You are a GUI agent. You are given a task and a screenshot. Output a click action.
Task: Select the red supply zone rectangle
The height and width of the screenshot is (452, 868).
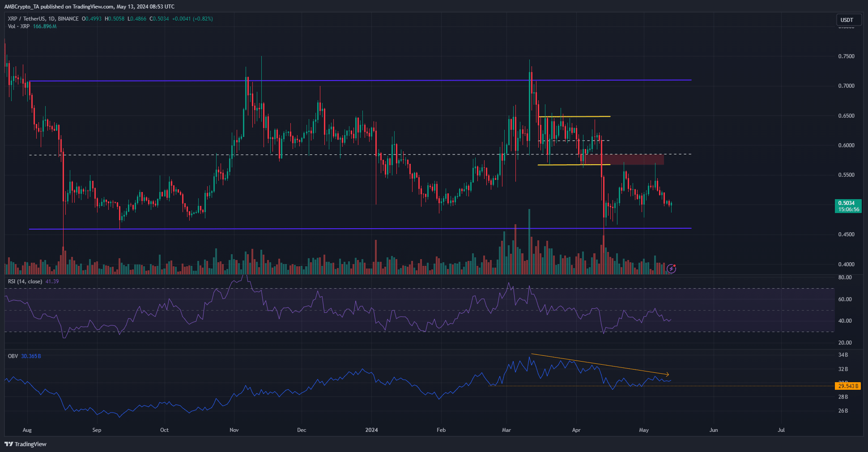click(625, 159)
